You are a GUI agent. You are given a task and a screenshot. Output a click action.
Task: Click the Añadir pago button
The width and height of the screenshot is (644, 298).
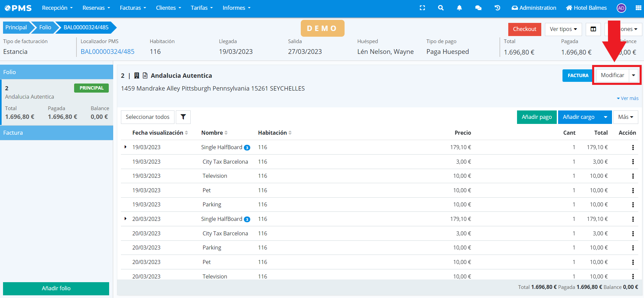click(537, 117)
